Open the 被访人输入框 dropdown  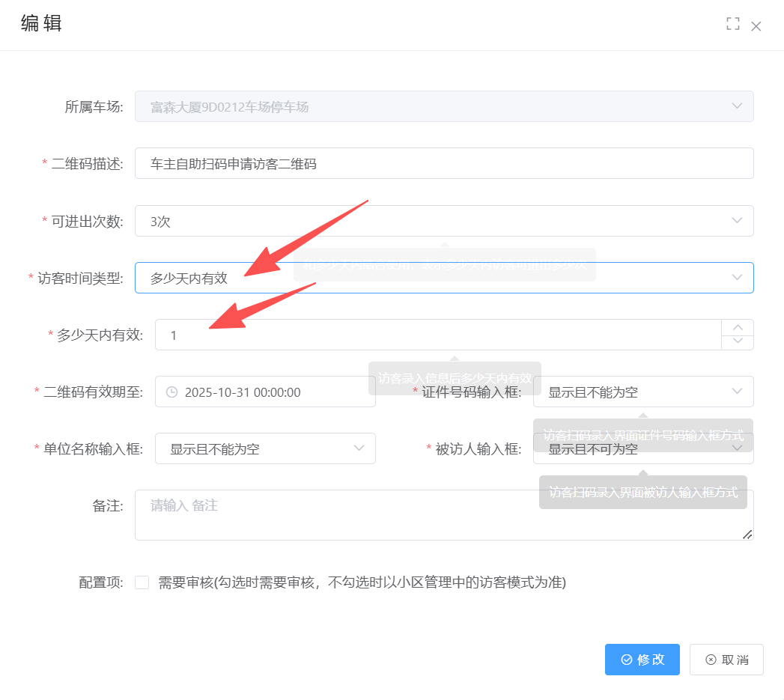click(643, 449)
